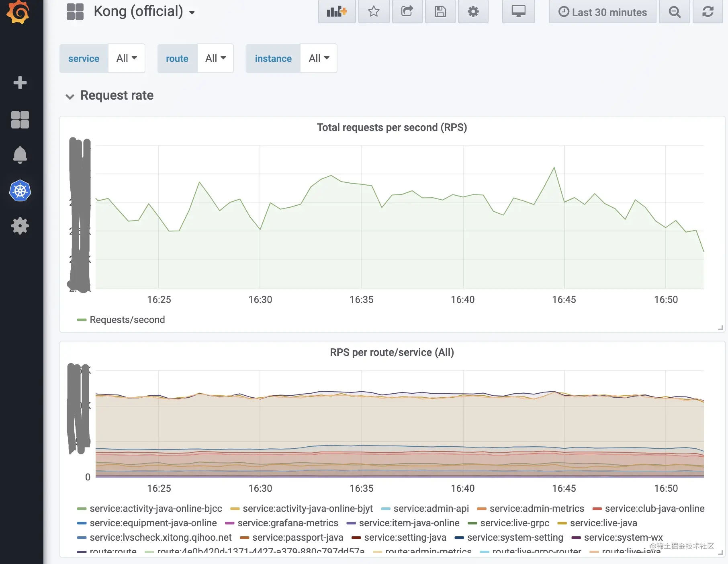Open the instance All dropdown
Image resolution: width=728 pixels, height=564 pixels.
pos(319,58)
